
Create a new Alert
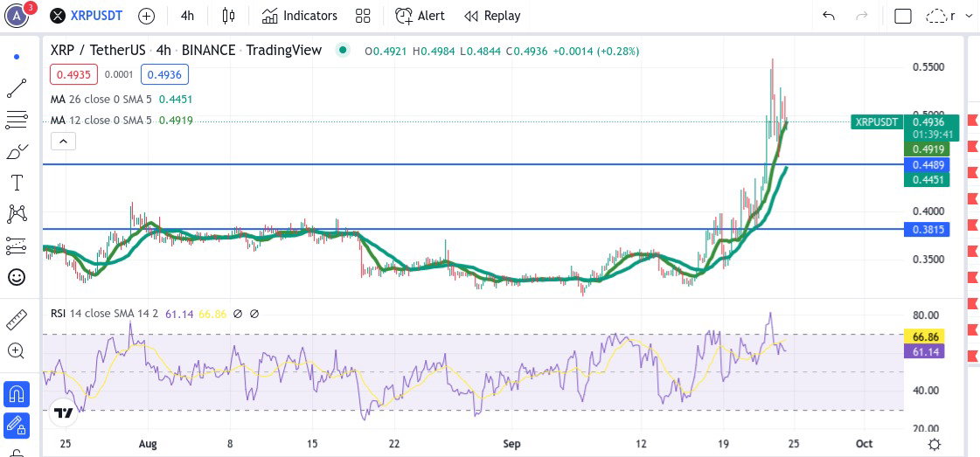click(x=420, y=17)
